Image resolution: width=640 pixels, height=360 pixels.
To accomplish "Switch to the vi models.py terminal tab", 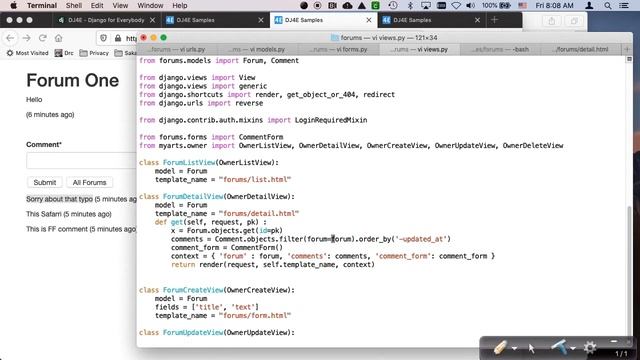I will click(x=258, y=49).
